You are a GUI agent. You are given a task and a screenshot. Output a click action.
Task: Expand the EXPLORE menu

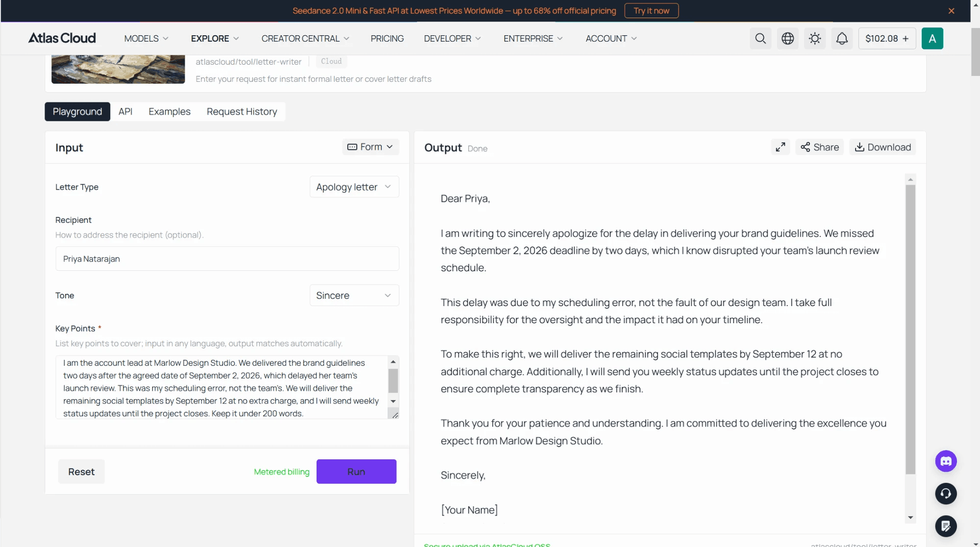pyautogui.click(x=215, y=39)
